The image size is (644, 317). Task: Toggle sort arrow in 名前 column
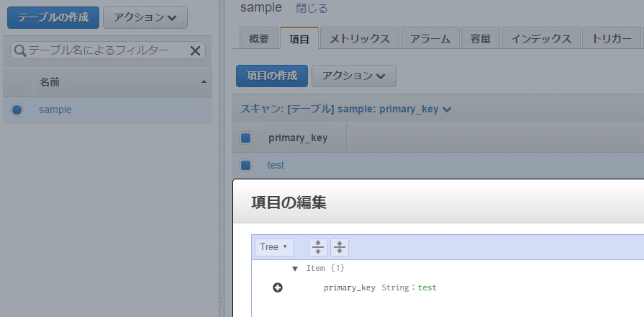click(x=204, y=82)
